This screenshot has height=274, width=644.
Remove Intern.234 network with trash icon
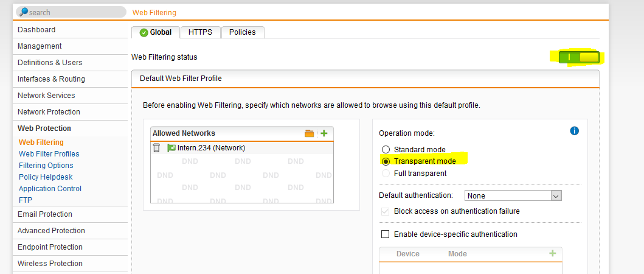[x=156, y=147]
